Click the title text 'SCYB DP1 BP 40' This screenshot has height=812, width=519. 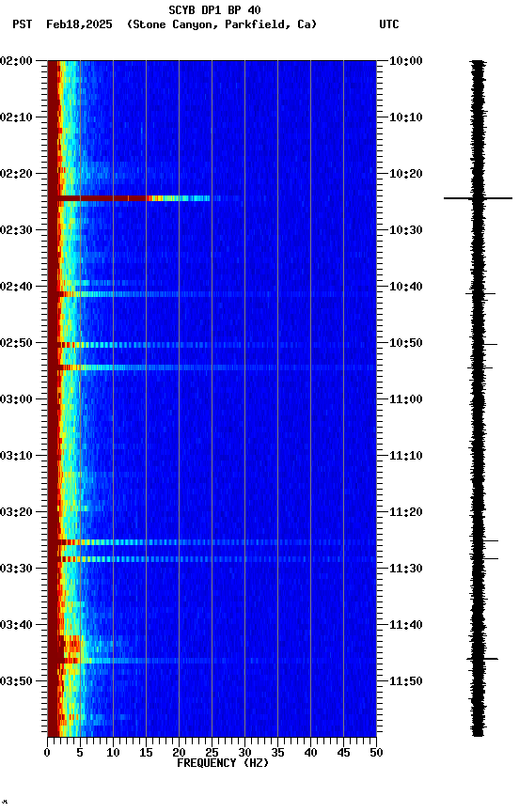point(214,9)
